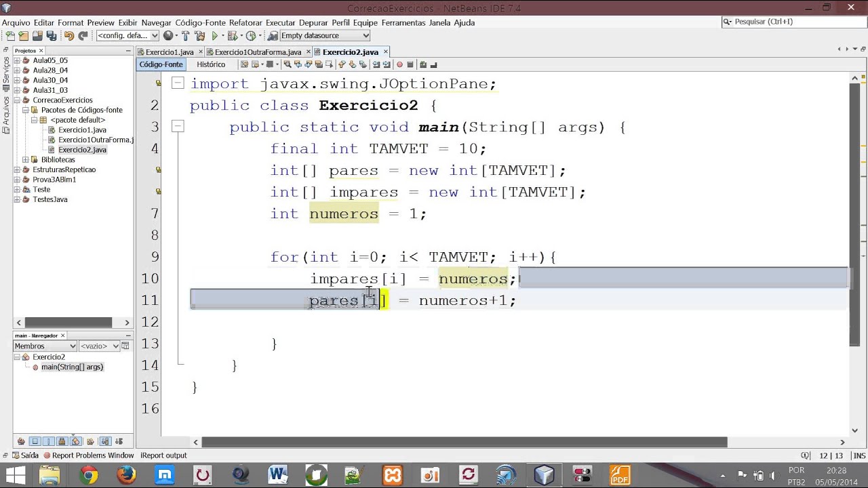
Task: Toggle Show Fields filter in Navigator
Action: (35, 441)
